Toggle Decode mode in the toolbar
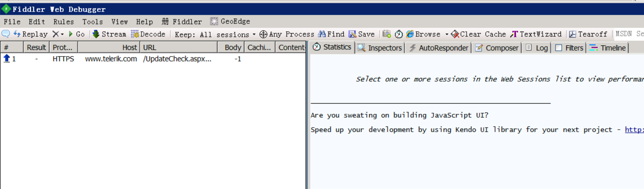 [x=148, y=34]
